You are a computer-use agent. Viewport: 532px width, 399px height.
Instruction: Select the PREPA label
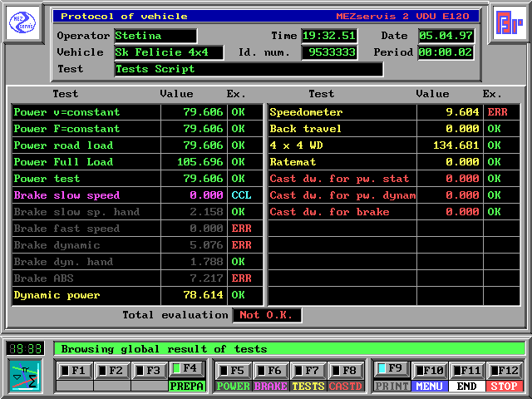pyautogui.click(x=187, y=386)
